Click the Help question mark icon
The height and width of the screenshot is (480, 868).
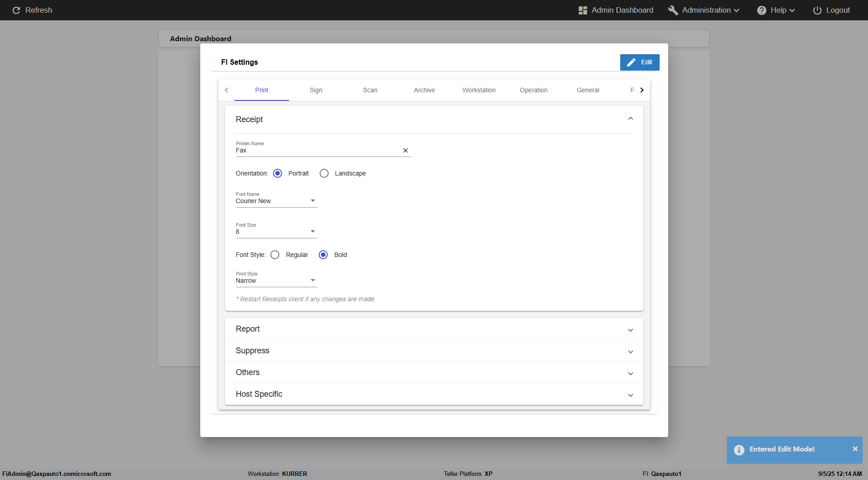click(x=762, y=10)
